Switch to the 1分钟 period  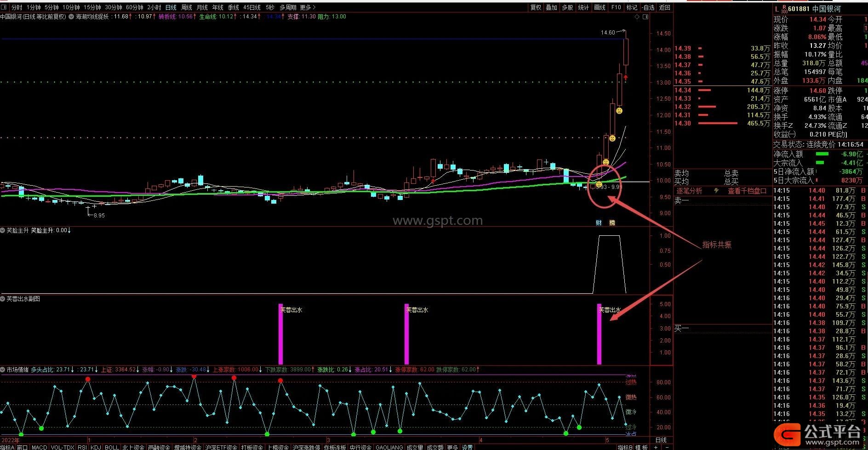34,7
